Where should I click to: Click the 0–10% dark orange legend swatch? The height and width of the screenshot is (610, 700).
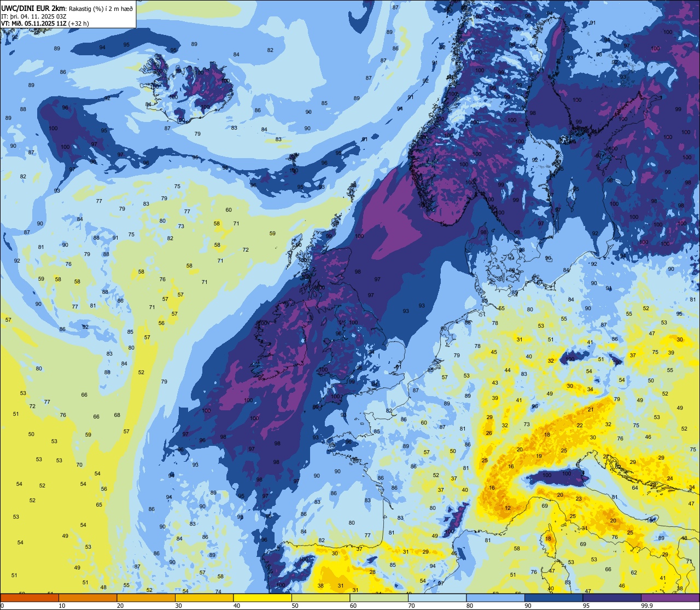click(x=30, y=597)
